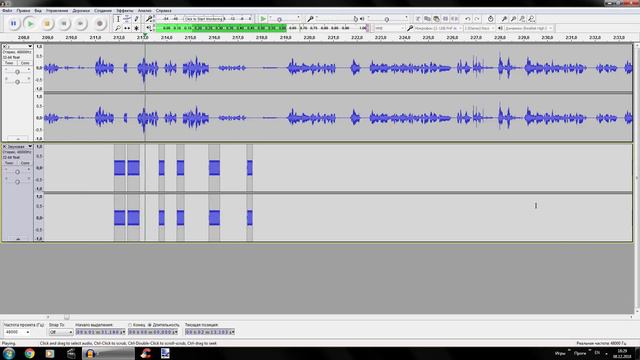Open the Файл menu
Screen dimensions: 640x360
7,11
